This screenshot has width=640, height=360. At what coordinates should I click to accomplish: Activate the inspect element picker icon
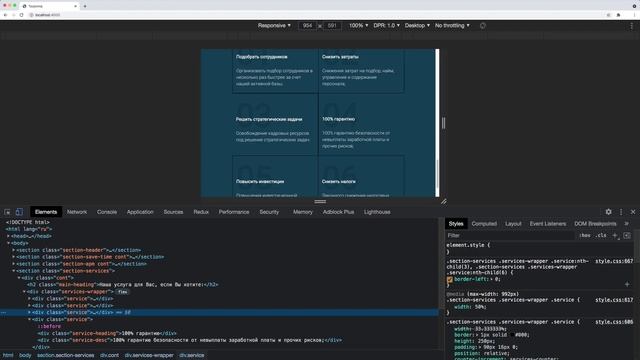7,212
